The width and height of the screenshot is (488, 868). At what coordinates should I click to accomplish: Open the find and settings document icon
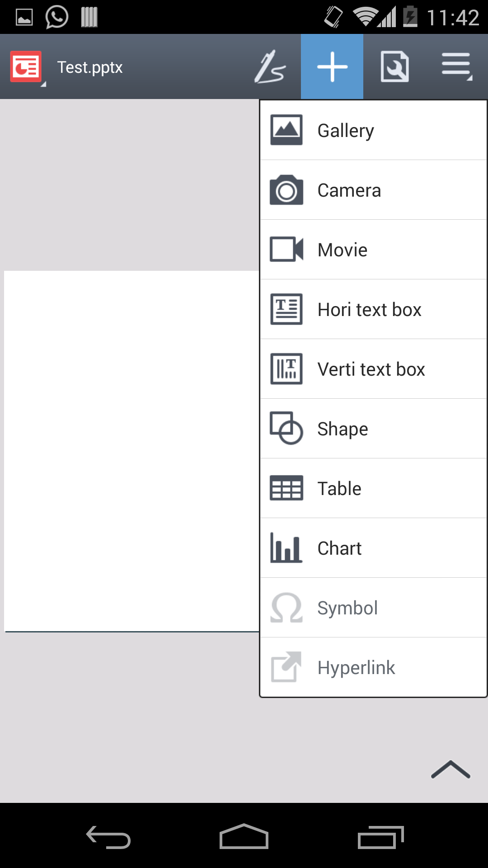point(394,67)
